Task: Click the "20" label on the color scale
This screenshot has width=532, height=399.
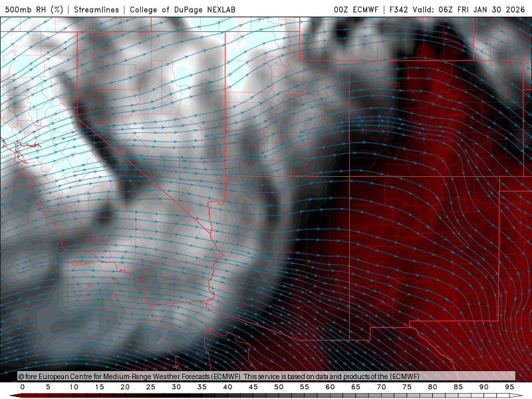Action: 125,387
